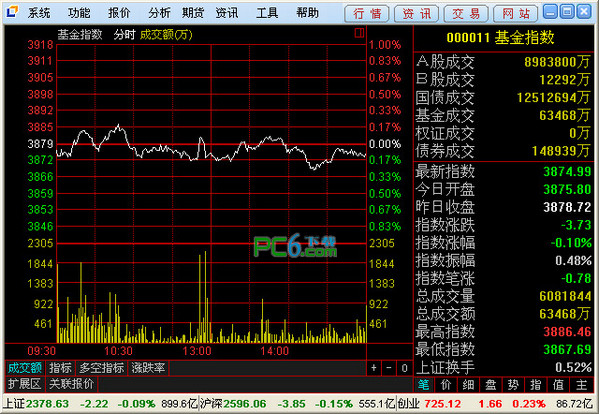Select the 成交额 indicator tab
This screenshot has height=414, width=599.
coord(25,368)
